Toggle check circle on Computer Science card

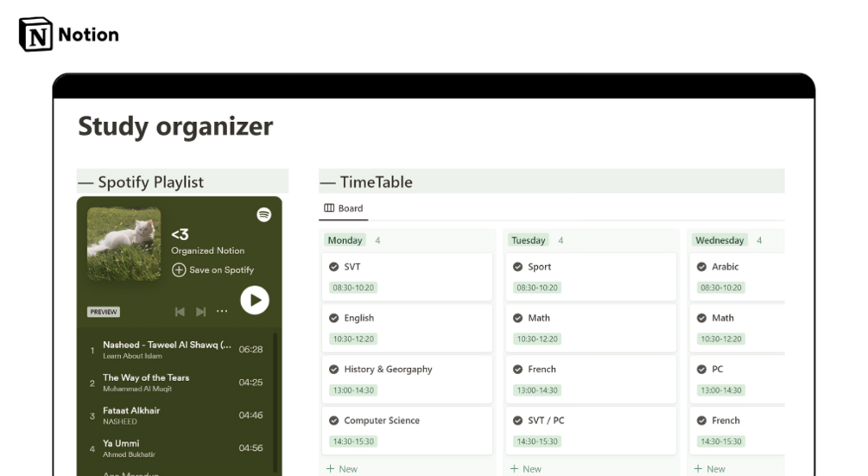tap(333, 421)
